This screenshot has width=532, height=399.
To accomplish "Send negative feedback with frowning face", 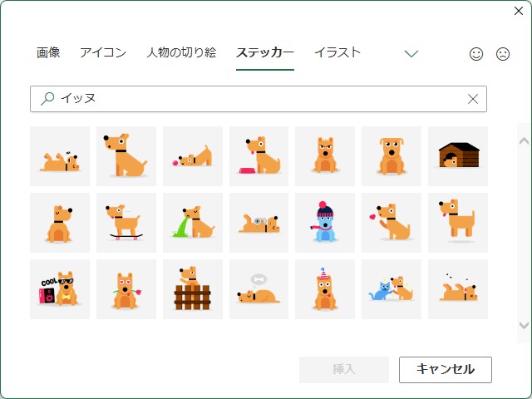I will point(502,54).
